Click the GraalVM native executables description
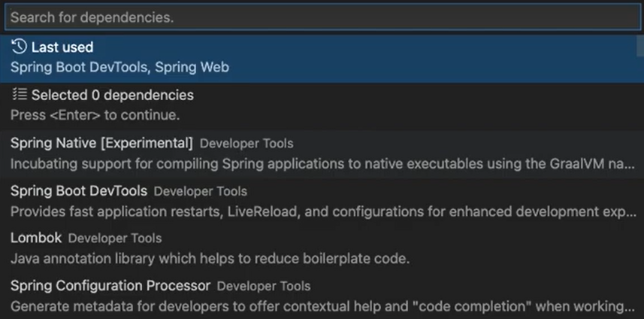The height and width of the screenshot is (319, 644). tap(323, 163)
